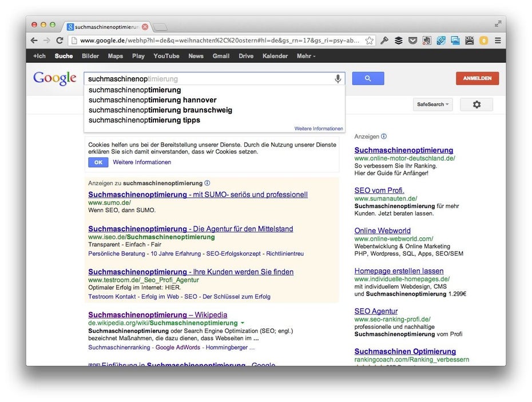
Task: Expand the green arrow beside the Wikipedia URL
Action: (243, 323)
